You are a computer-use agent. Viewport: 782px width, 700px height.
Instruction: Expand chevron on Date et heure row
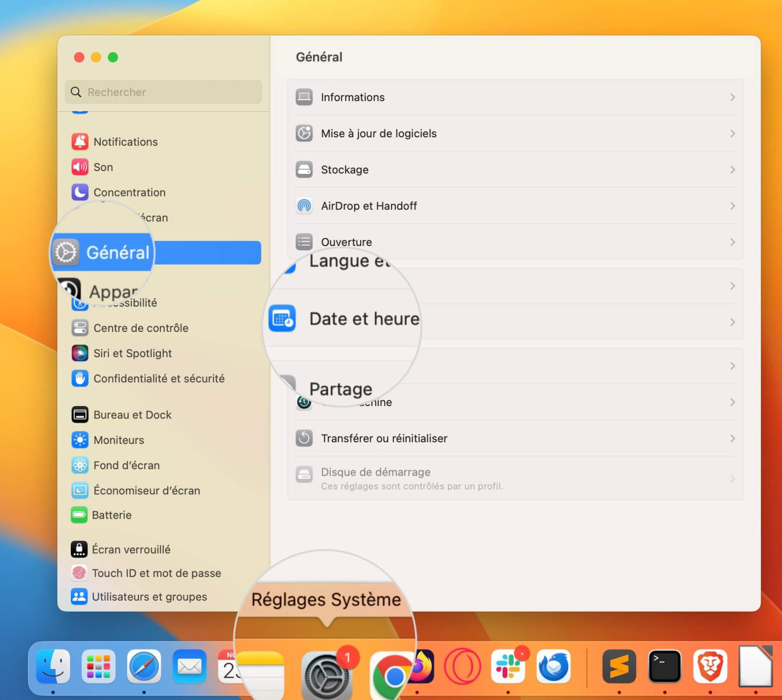(x=733, y=322)
